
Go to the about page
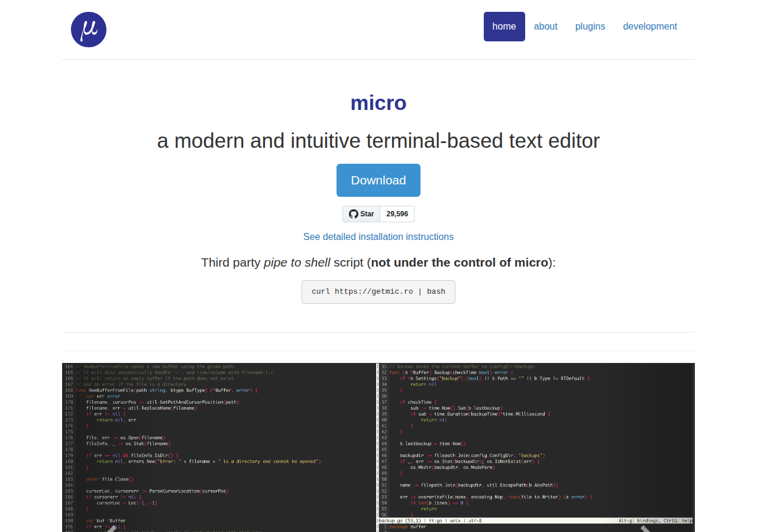[x=545, y=27]
